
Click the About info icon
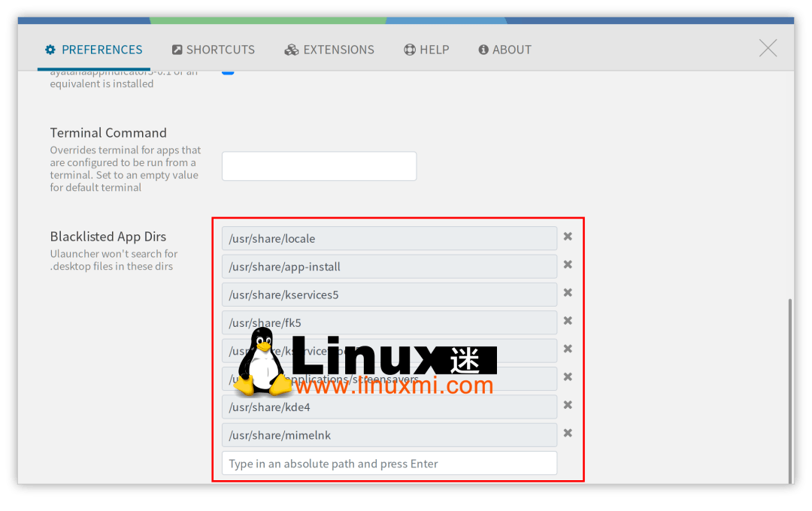pyautogui.click(x=483, y=50)
